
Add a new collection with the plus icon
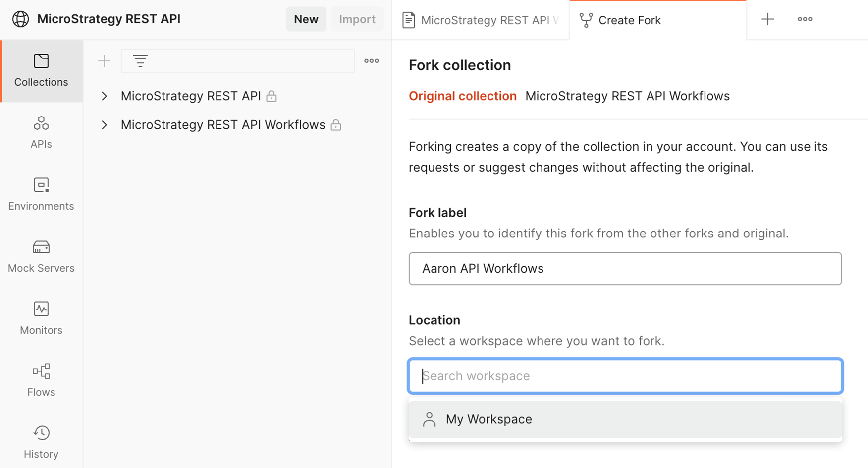point(104,60)
